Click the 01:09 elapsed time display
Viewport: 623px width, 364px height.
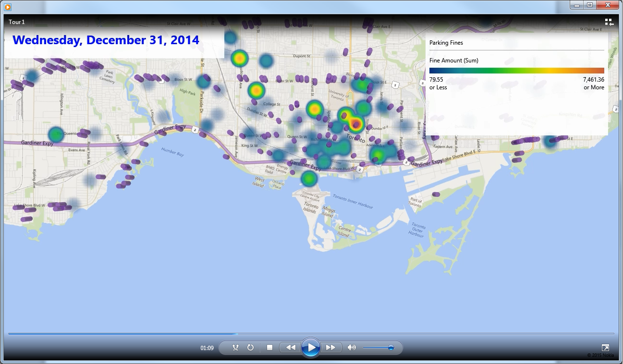pos(207,348)
